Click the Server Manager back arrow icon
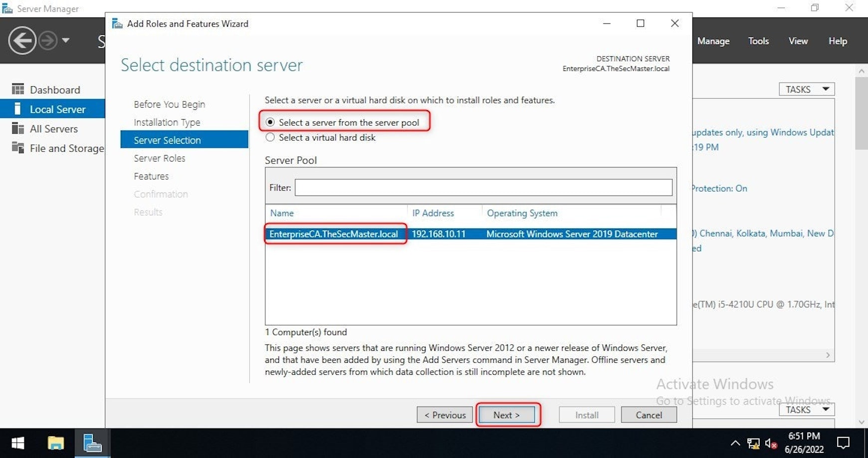Image resolution: width=868 pixels, height=458 pixels. (22, 40)
